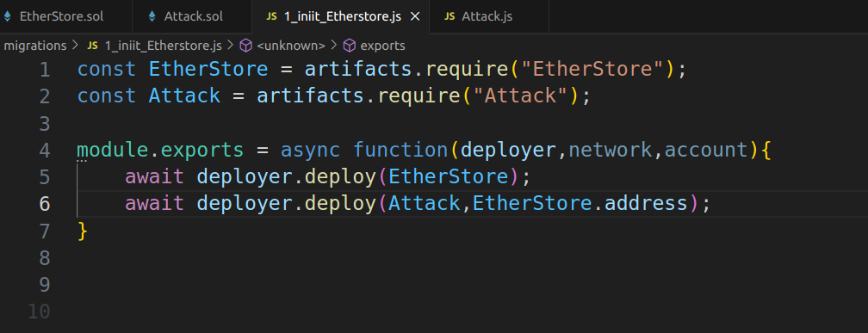The height and width of the screenshot is (333, 868).
Task: Click the await keyword on line 6
Action: (x=154, y=204)
